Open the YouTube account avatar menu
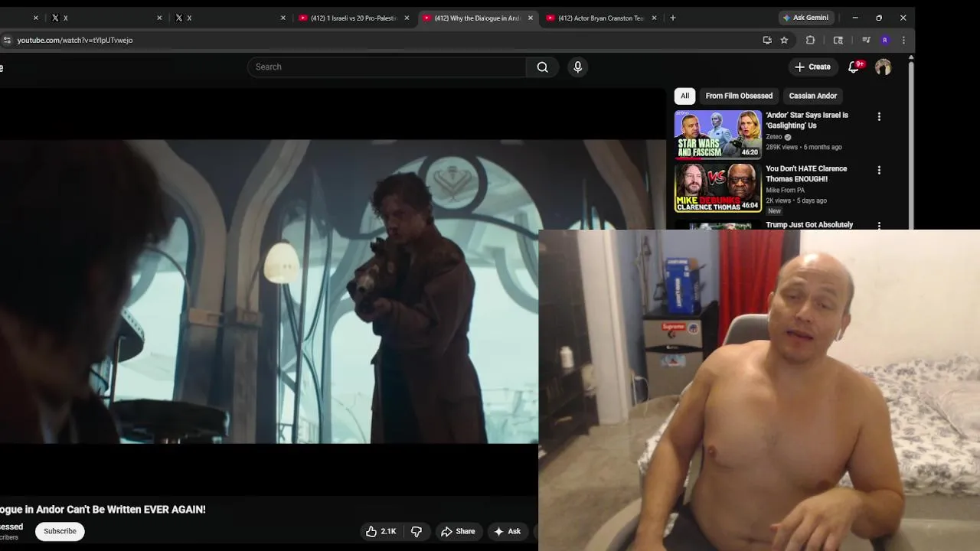 [x=883, y=67]
